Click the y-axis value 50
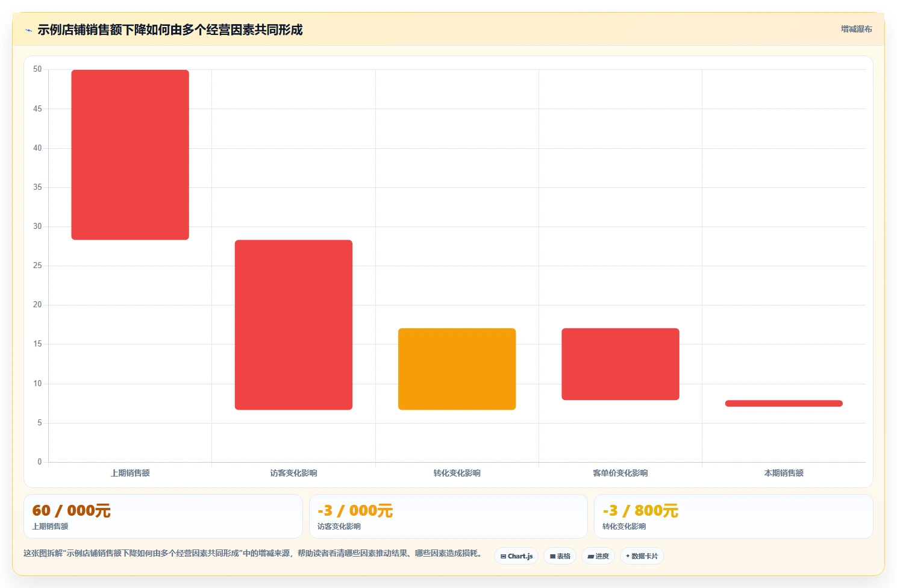The width and height of the screenshot is (897, 588). pyautogui.click(x=37, y=69)
